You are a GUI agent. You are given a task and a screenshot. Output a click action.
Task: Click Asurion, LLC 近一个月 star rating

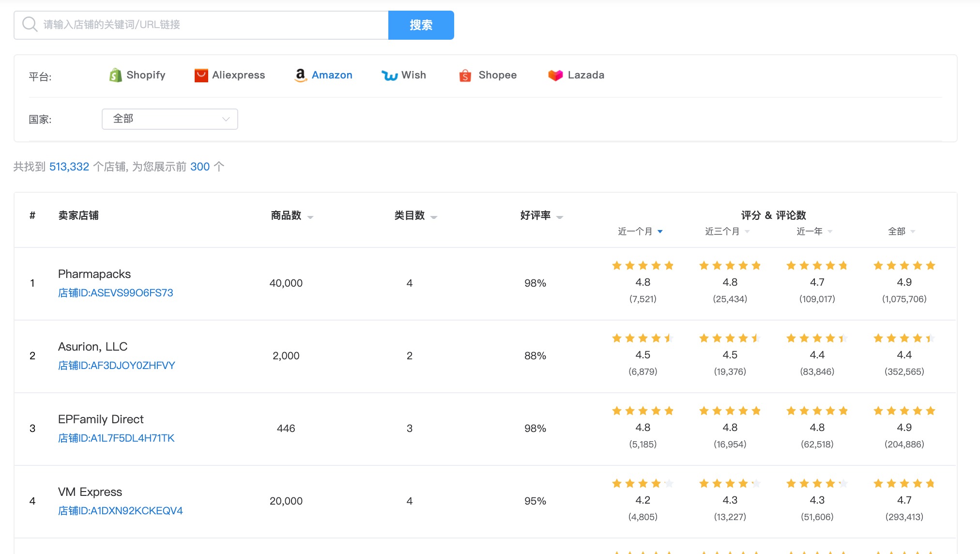point(643,338)
